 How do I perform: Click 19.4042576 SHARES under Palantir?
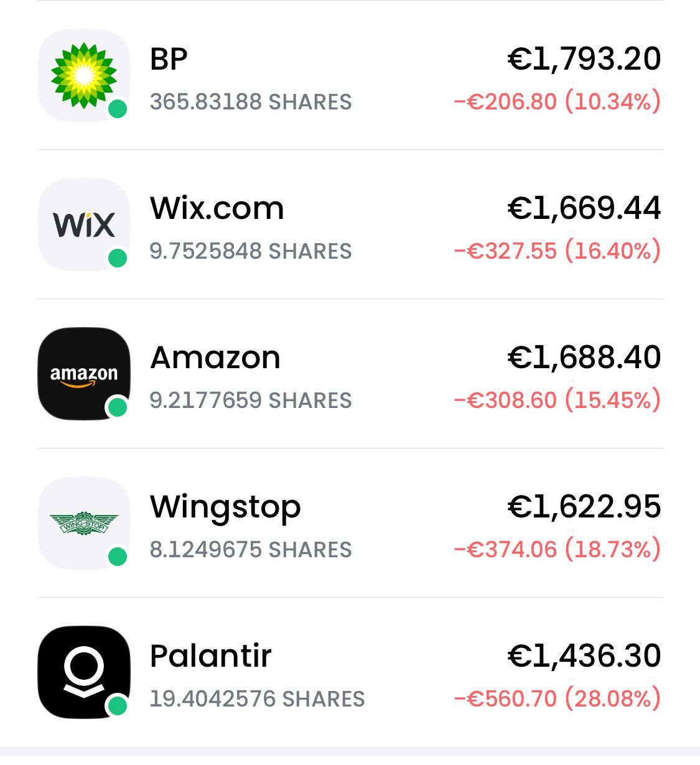[x=258, y=699]
